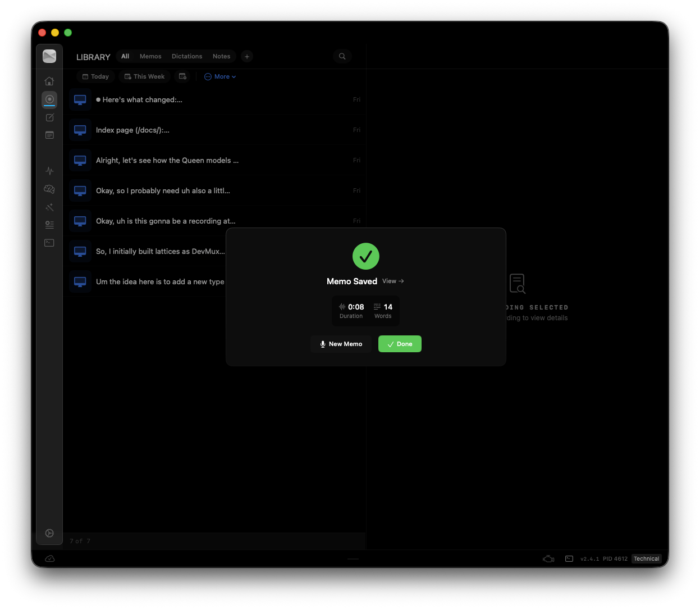The width and height of the screenshot is (700, 609).
Task: Expand the More filters dropdown
Action: click(x=220, y=76)
